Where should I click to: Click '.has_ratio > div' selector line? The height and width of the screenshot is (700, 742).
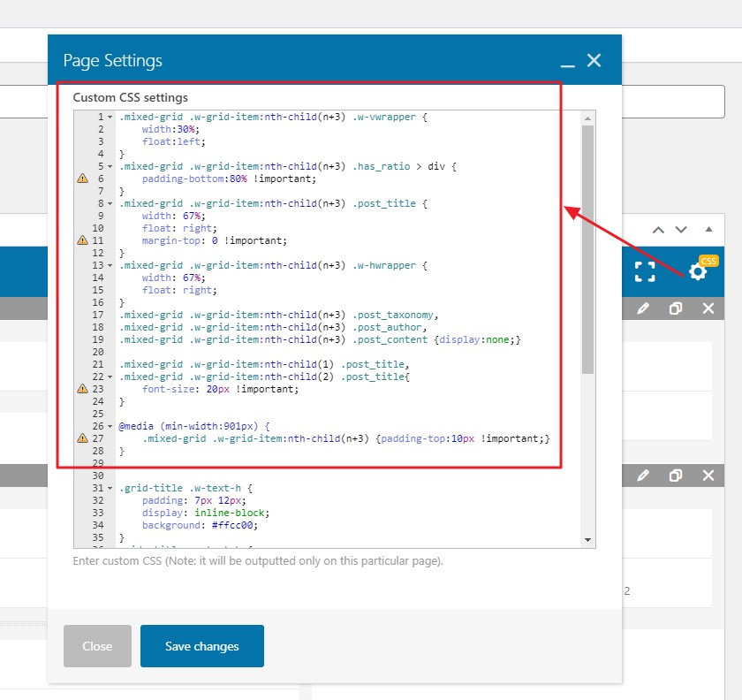pos(399,167)
